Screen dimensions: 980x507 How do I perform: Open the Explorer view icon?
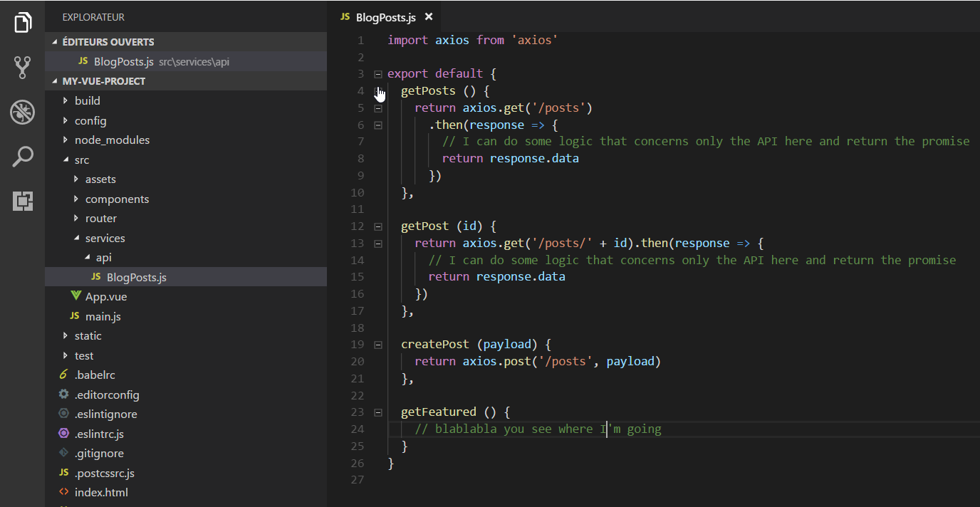[22, 22]
